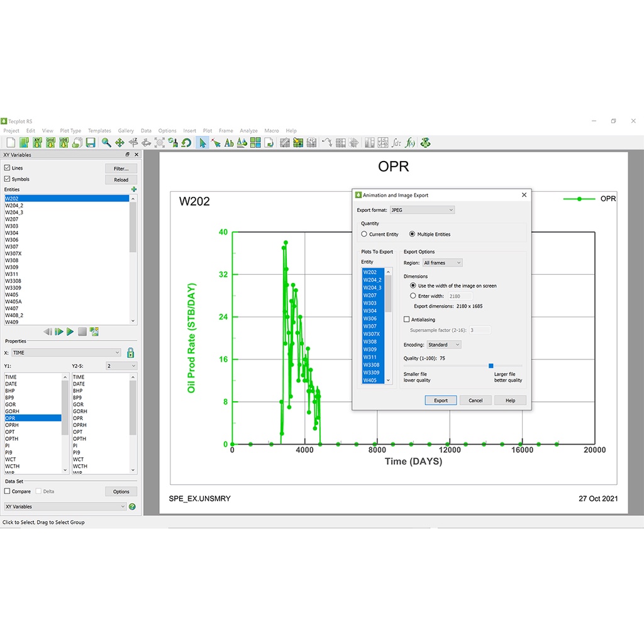Viewport: 644px width, 644px height.
Task: Click the new blank project icon
Action: click(x=11, y=143)
